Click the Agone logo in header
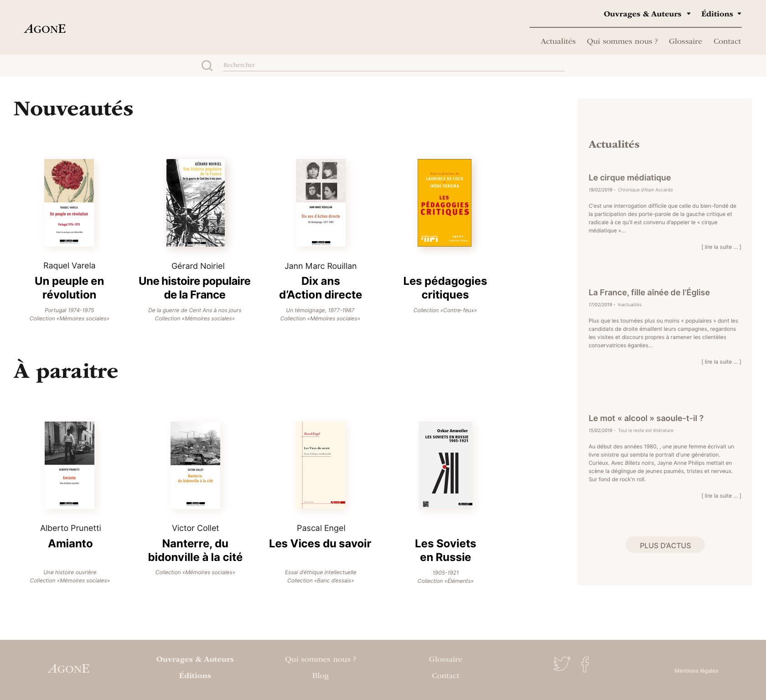 pyautogui.click(x=45, y=29)
